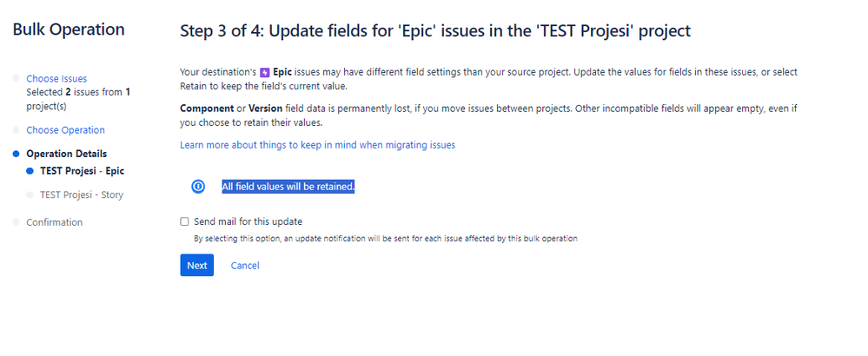Image resolution: width=868 pixels, height=356 pixels.
Task: Select the TEST Projesi - Story sub-step
Action: [82, 194]
